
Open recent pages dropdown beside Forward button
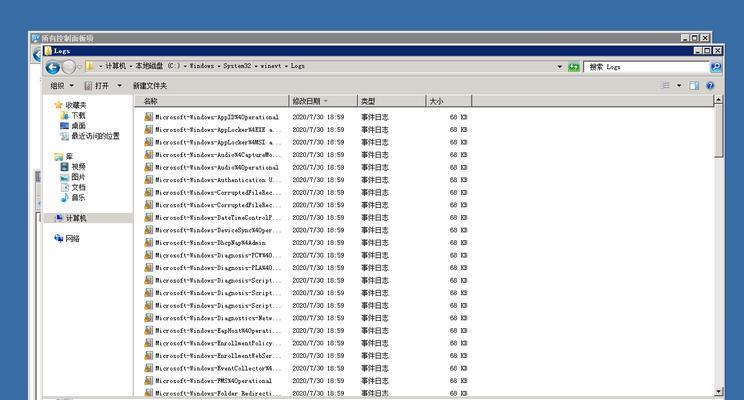(79, 67)
